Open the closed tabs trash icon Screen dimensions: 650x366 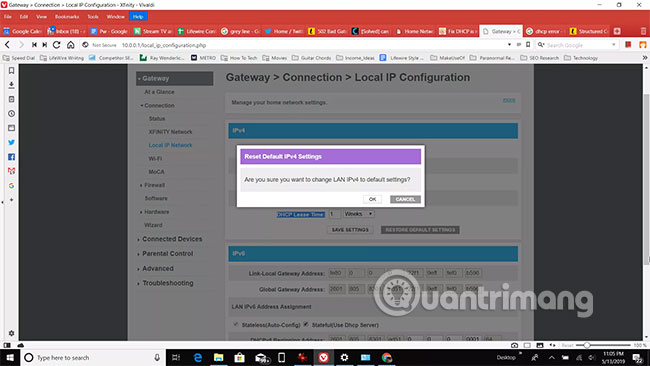[x=643, y=31]
